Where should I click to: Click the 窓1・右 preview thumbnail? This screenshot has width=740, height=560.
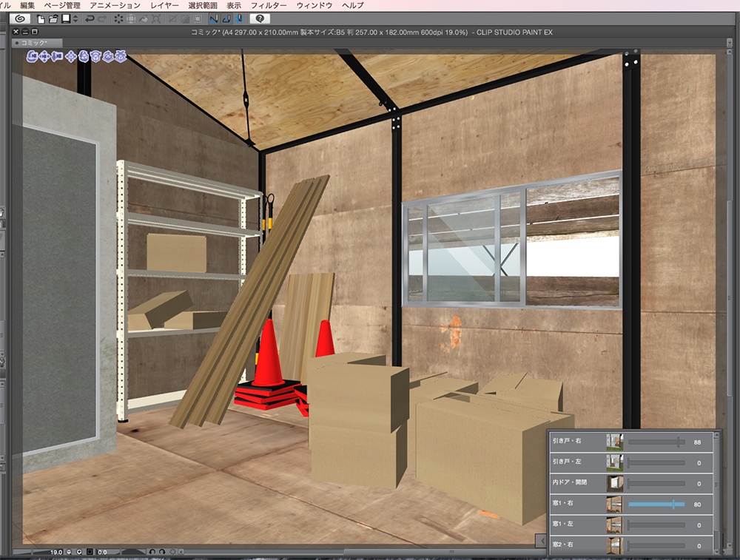614,505
